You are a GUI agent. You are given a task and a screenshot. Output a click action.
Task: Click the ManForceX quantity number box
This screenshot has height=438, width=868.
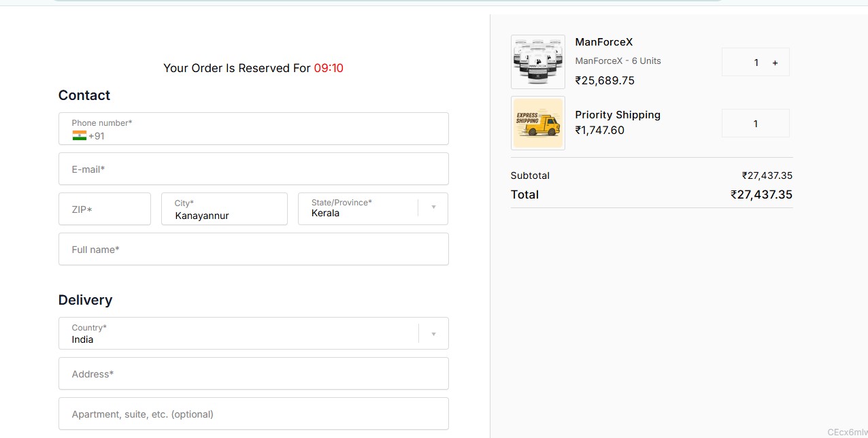(x=756, y=63)
